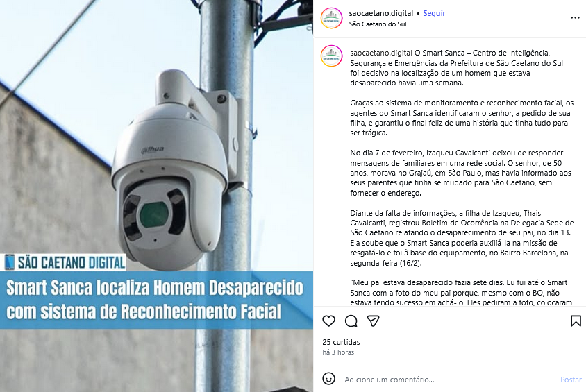View the 25 curtidas likes list

tap(341, 342)
